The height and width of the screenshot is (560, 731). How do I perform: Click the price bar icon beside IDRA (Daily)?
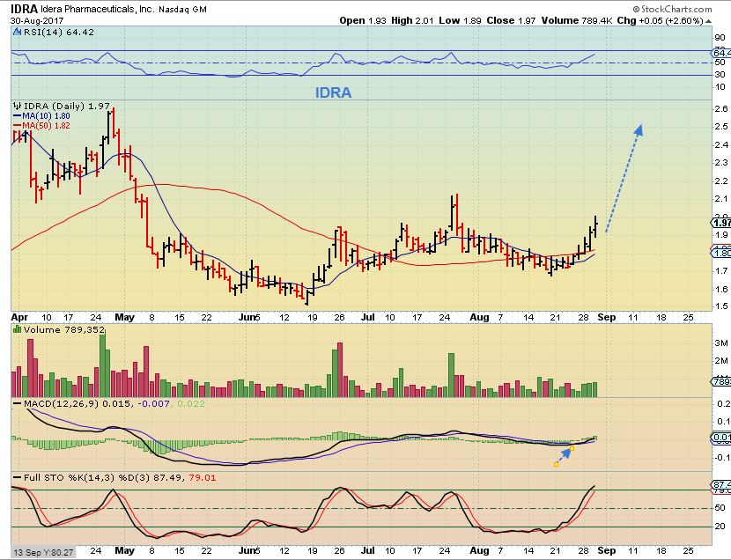[18, 106]
